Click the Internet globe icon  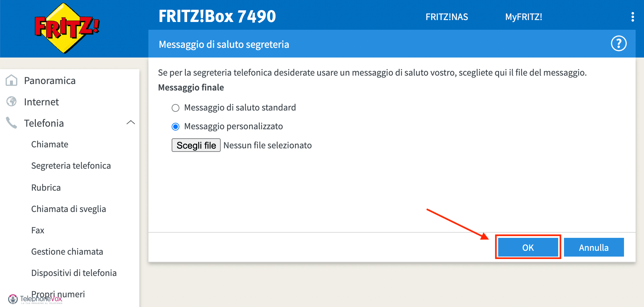pyautogui.click(x=12, y=101)
